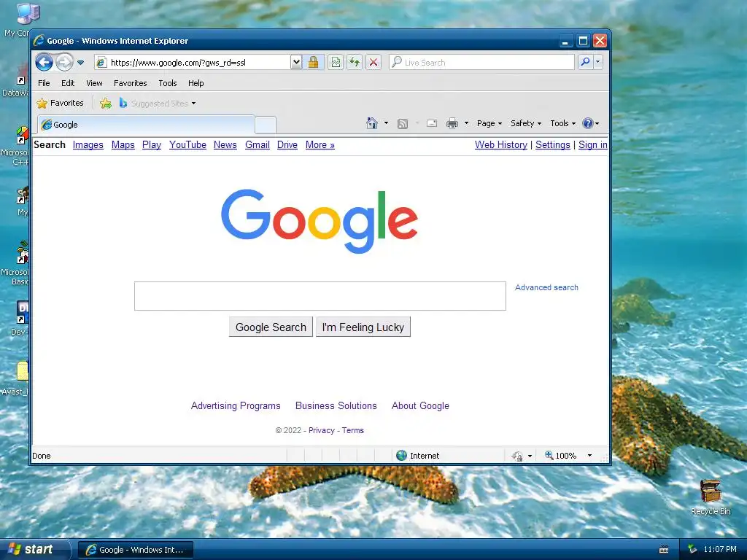This screenshot has height=560, width=747.
Task: Click the Favorites star button
Action: [61, 104]
